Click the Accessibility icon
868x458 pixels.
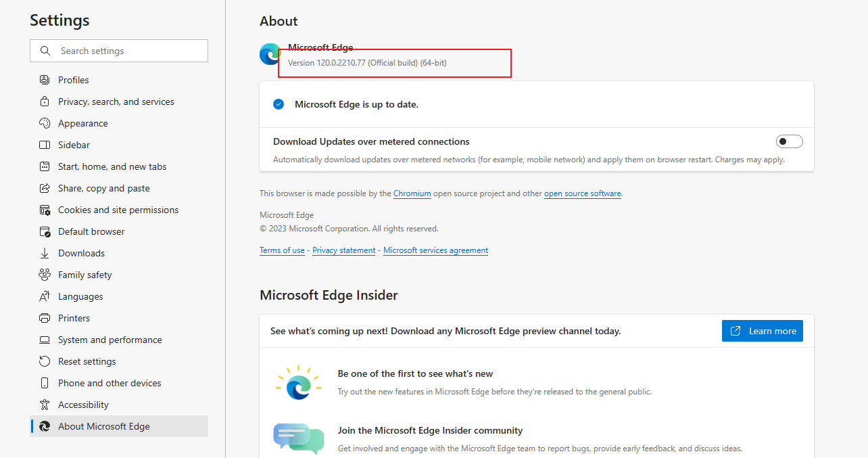point(45,405)
